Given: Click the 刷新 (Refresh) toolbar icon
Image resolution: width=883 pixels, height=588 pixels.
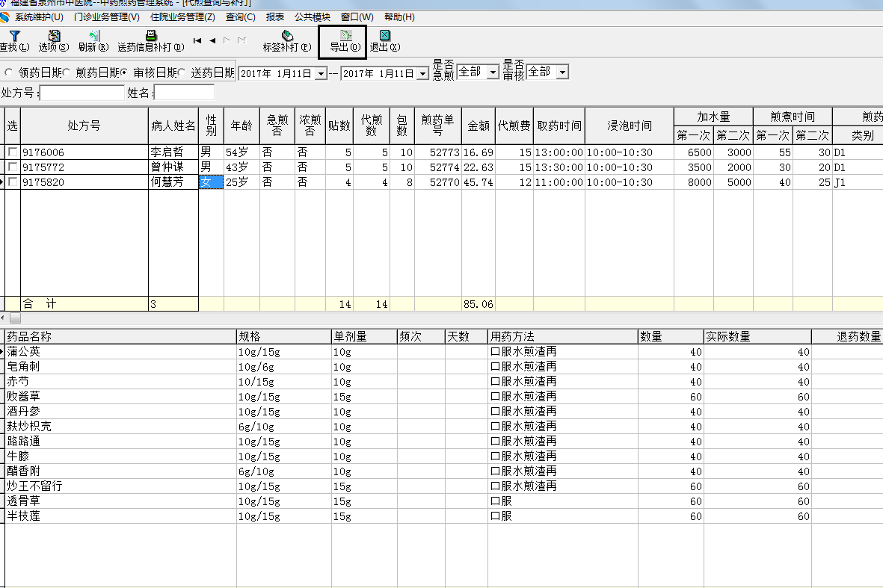Looking at the screenshot, I should click(93, 36).
